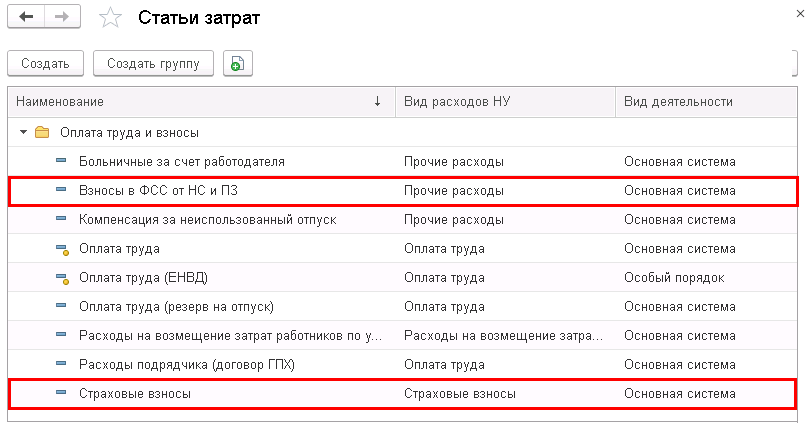Image resolution: width=807 pixels, height=423 pixels.
Task: Close the Статьи затрат window
Action: (x=801, y=14)
